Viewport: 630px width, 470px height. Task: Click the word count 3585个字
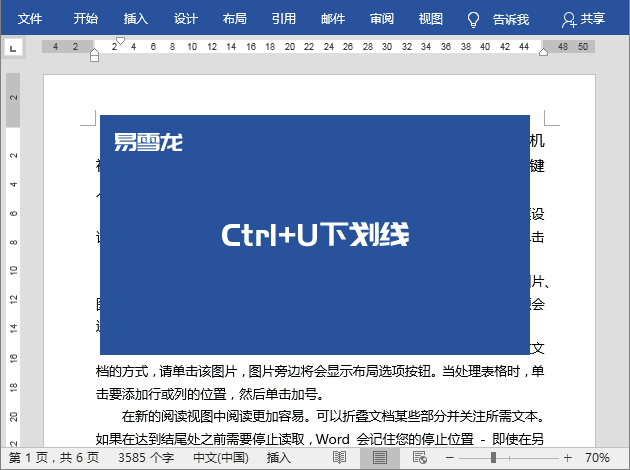(x=146, y=458)
